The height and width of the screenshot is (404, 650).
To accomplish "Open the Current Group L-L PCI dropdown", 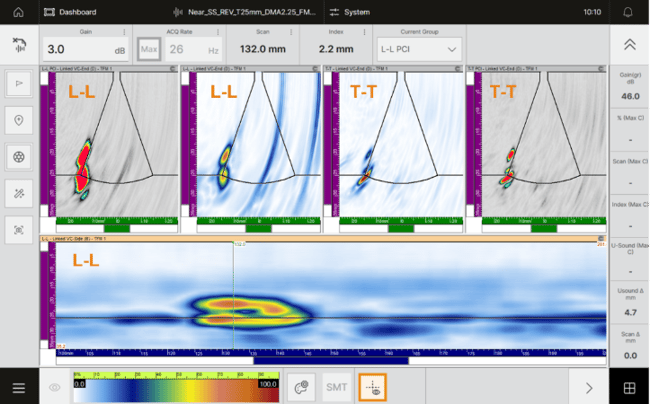I will coord(419,49).
